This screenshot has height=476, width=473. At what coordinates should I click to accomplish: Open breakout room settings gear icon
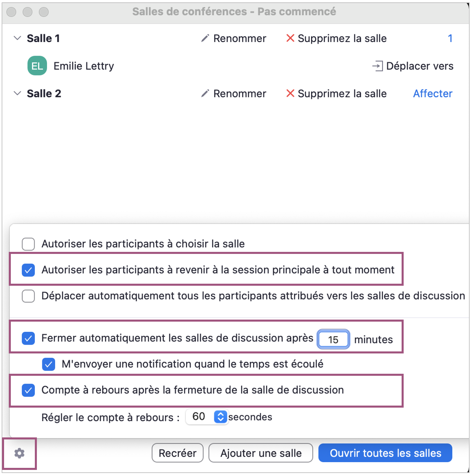[19, 453]
